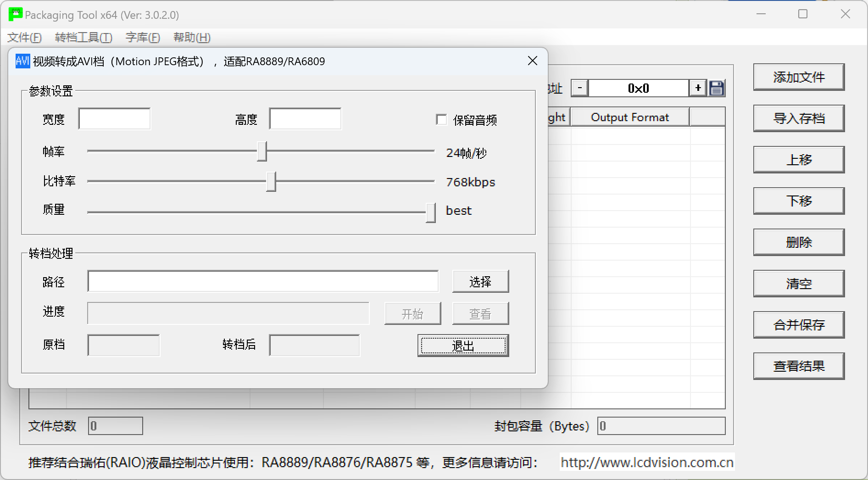Click the 导入存档 button

[798, 118]
